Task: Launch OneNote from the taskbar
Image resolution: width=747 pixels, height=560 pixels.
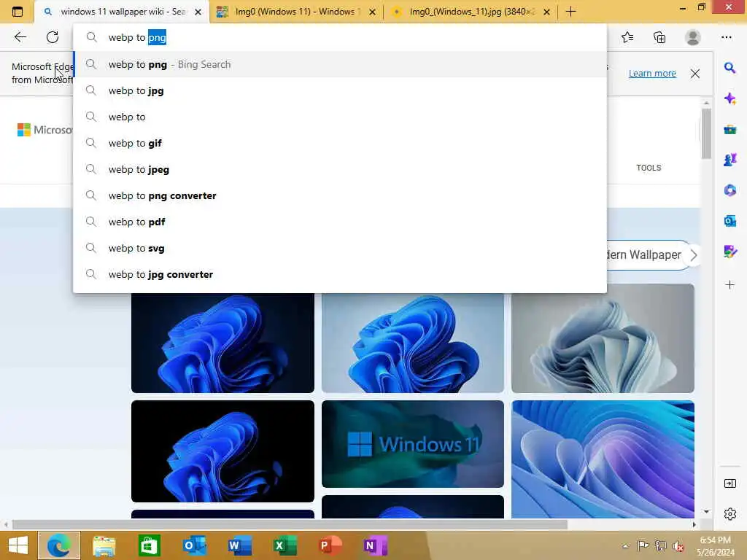Action: pyautogui.click(x=376, y=545)
